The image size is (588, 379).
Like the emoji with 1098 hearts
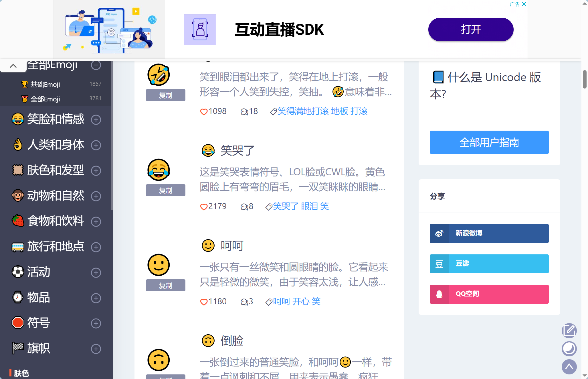[204, 111]
